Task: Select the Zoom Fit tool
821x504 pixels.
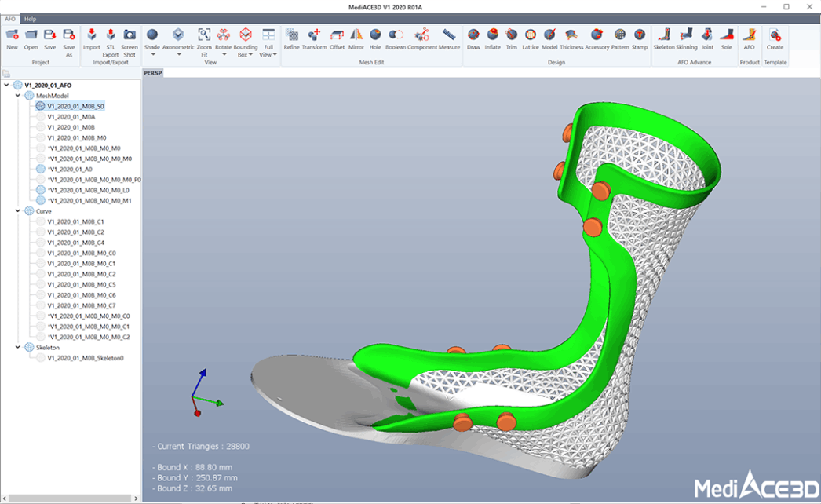Action: click(x=204, y=35)
